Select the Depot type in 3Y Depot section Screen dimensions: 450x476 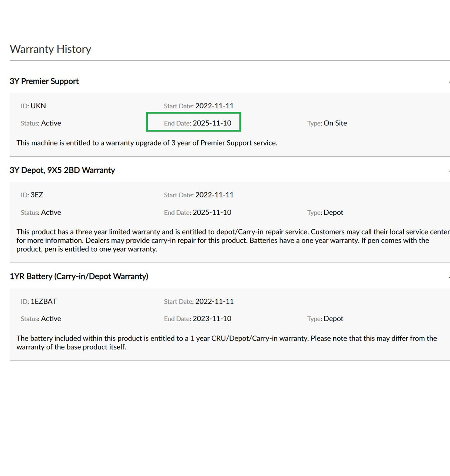[333, 213]
